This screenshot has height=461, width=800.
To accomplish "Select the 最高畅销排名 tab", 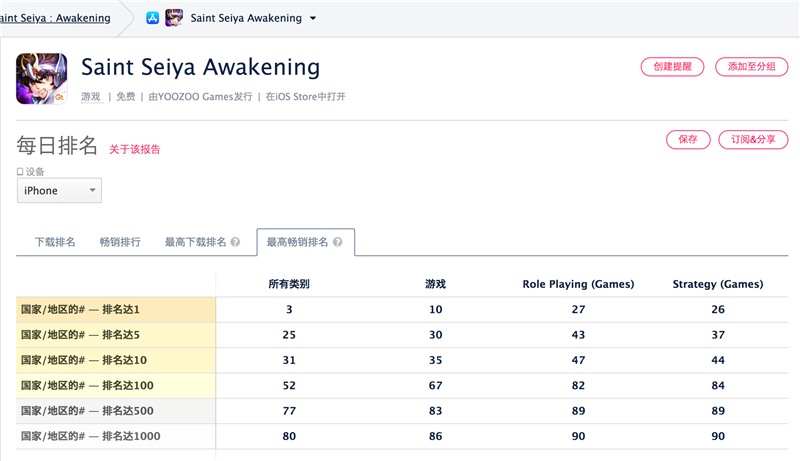I will pos(297,242).
